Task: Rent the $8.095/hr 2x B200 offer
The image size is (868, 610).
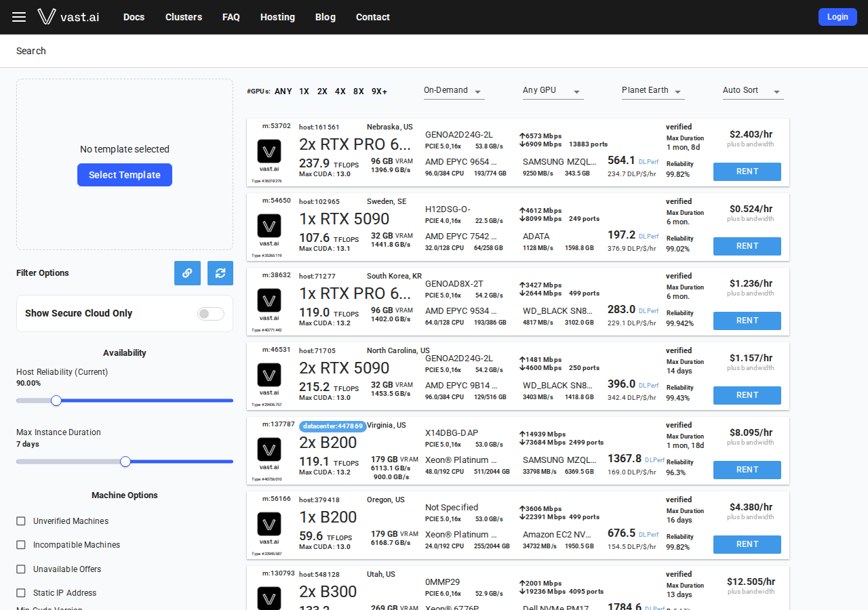Action: [747, 470]
